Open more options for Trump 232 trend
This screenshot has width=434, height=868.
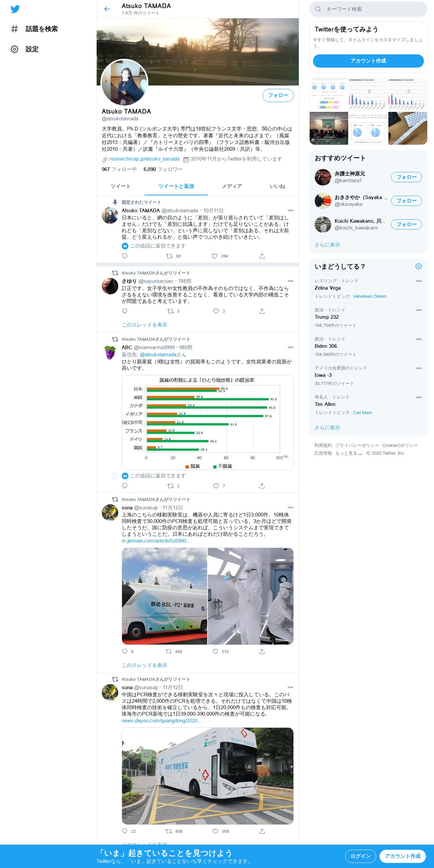click(x=419, y=310)
